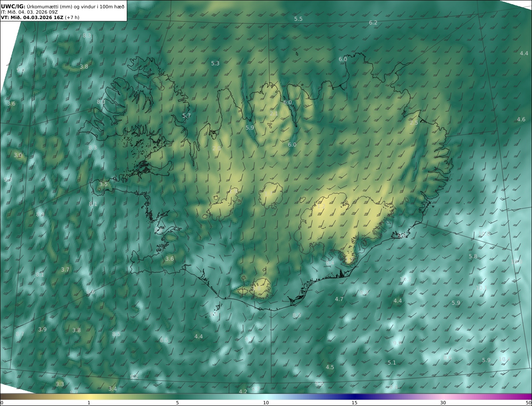Viewport: 532px width, 406px height.
Task: Click the precipitation value 3.0
Action: click(17, 155)
